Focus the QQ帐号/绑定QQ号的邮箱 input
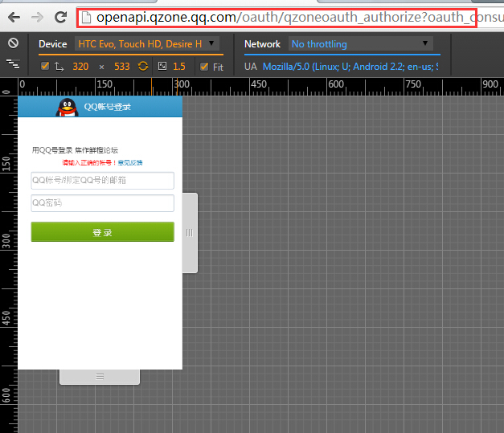The height and width of the screenshot is (433, 504). (x=103, y=181)
